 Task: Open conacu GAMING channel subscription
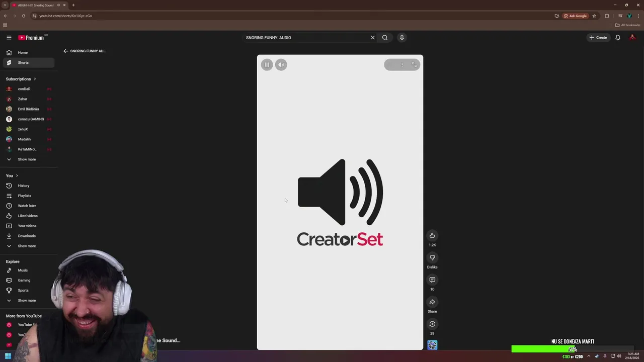click(x=29, y=119)
